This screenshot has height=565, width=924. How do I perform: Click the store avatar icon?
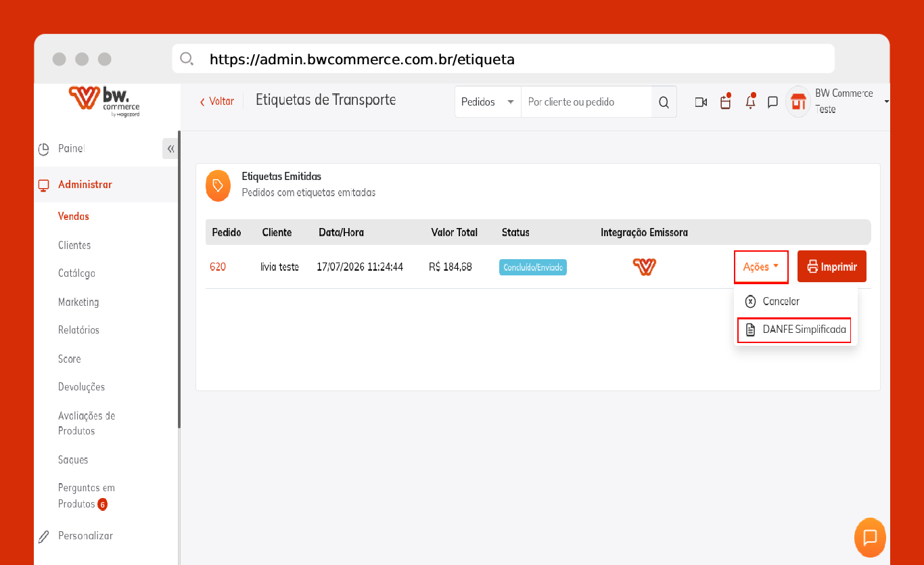pyautogui.click(x=798, y=101)
